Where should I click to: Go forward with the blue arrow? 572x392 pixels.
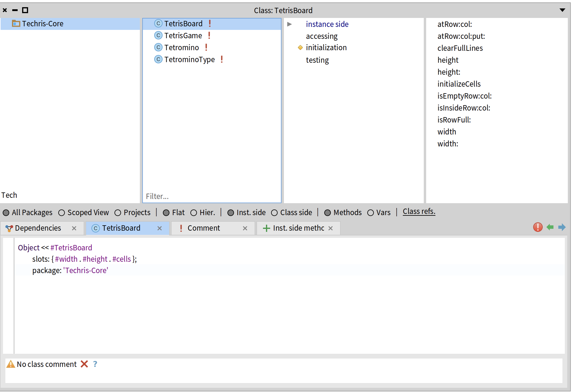[562, 227]
